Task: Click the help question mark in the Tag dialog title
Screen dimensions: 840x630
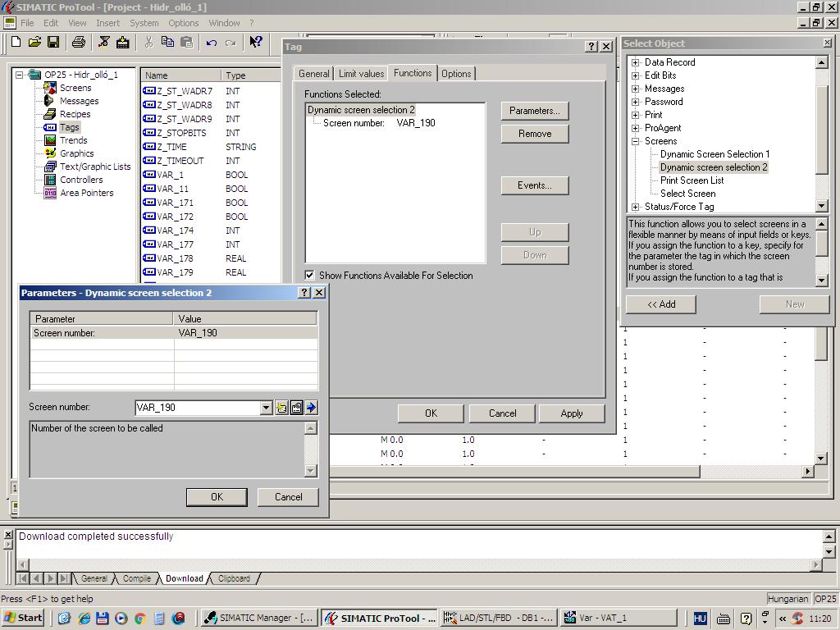Action: tap(591, 47)
